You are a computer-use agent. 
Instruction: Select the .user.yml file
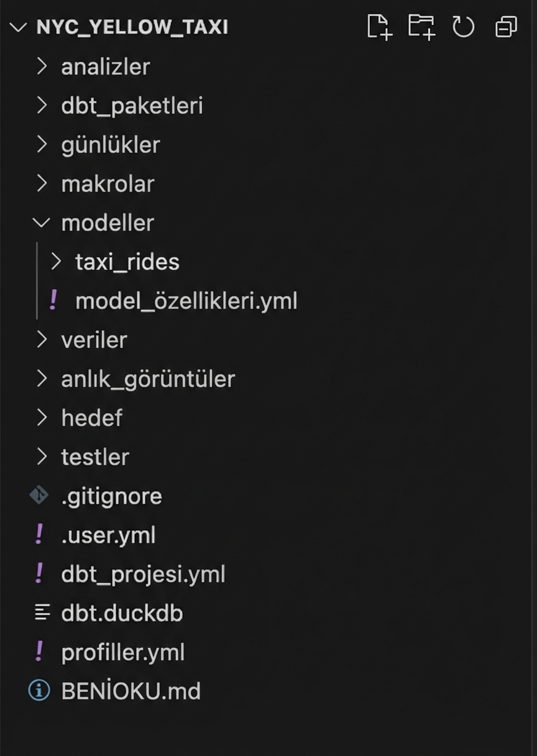tap(108, 535)
